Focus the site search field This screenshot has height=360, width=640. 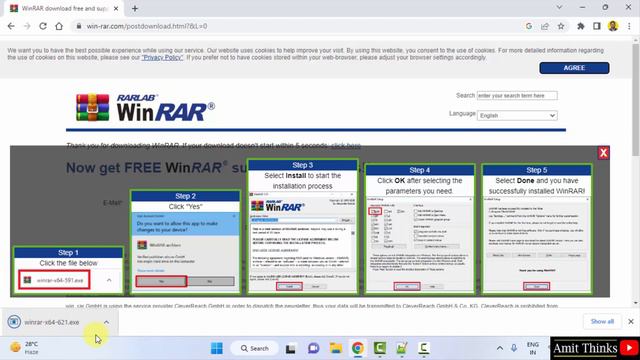[517, 96]
